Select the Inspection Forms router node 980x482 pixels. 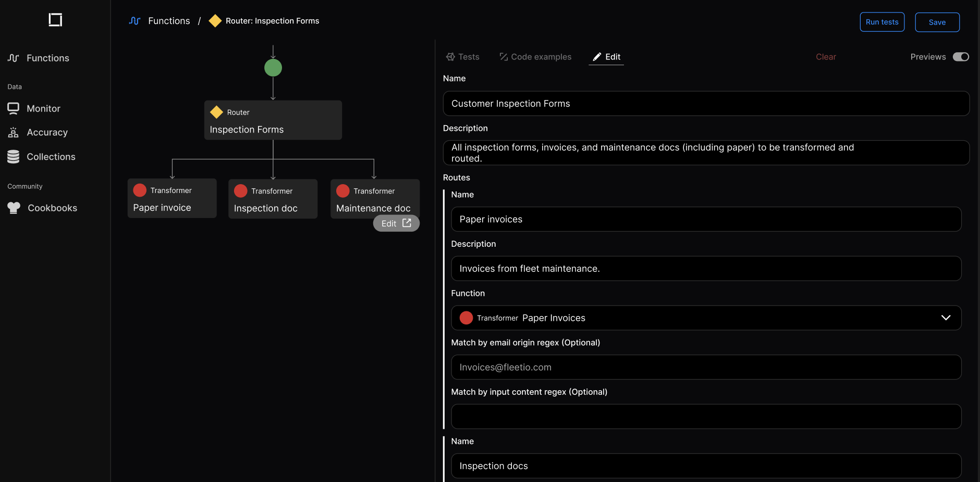point(273,121)
